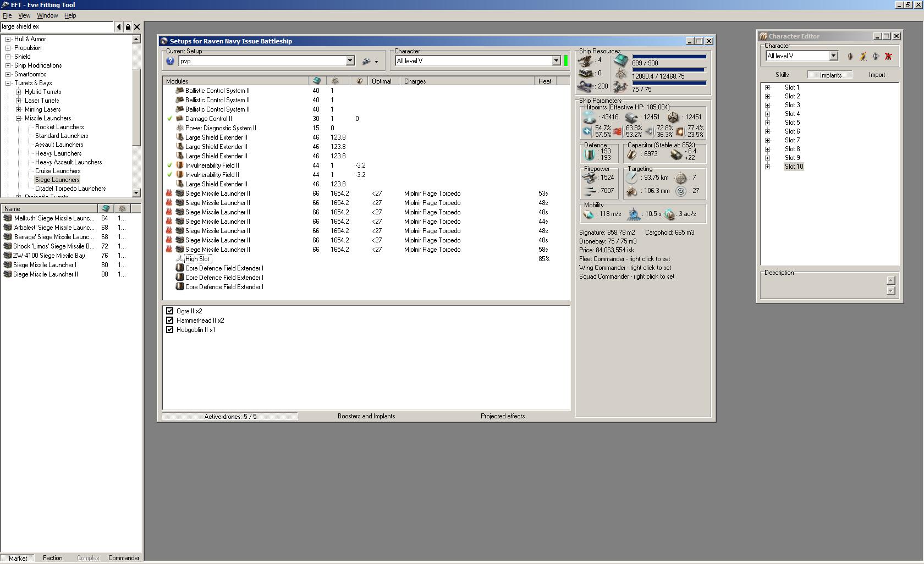The width and height of the screenshot is (924, 564).
Task: Open the Import tab in Character Editor
Action: point(877,75)
